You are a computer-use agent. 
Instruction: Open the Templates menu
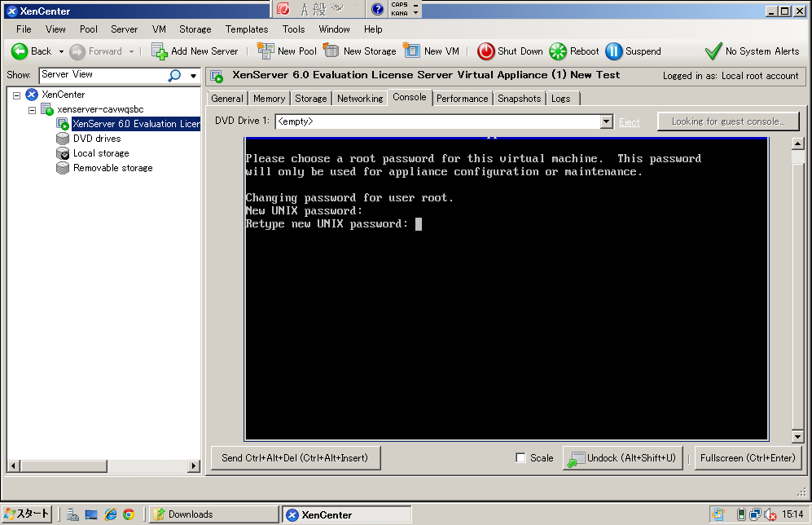247,29
